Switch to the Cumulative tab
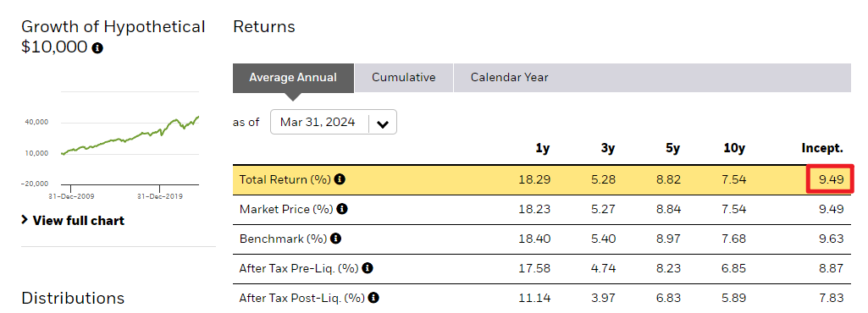 tap(404, 78)
